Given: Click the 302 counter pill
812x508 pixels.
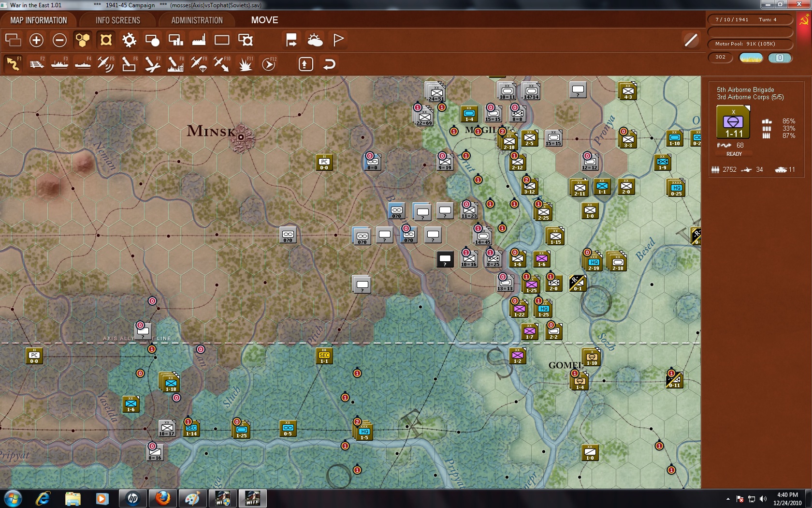Looking at the screenshot, I should (x=721, y=58).
